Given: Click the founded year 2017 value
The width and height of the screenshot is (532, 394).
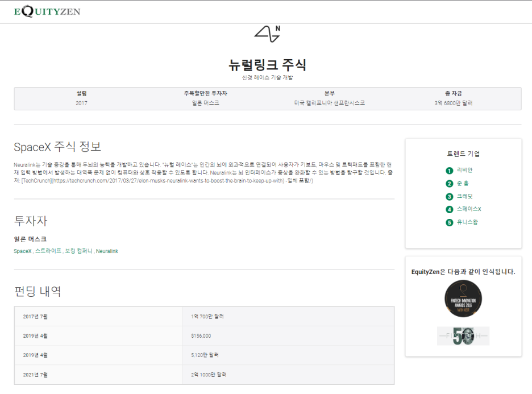Looking at the screenshot, I should [81, 103].
